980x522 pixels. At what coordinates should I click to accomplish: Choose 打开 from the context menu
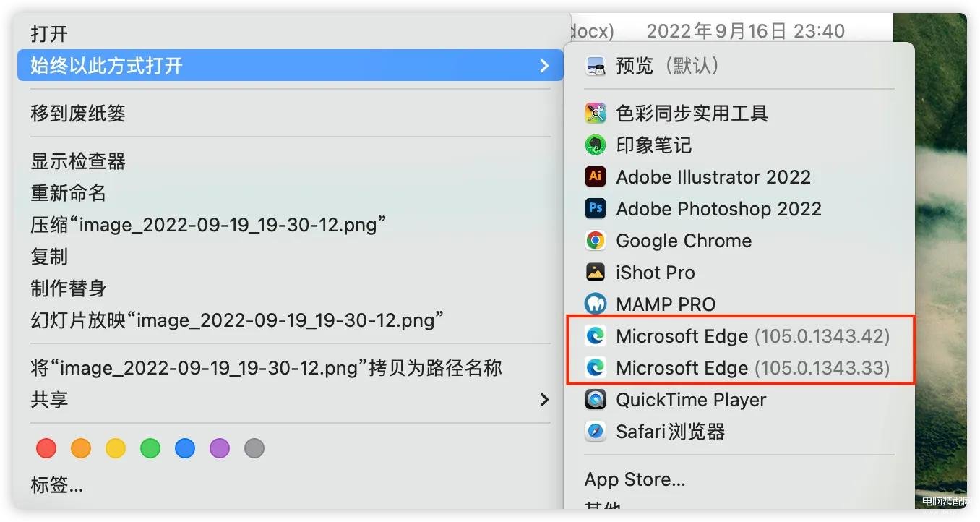coord(290,34)
